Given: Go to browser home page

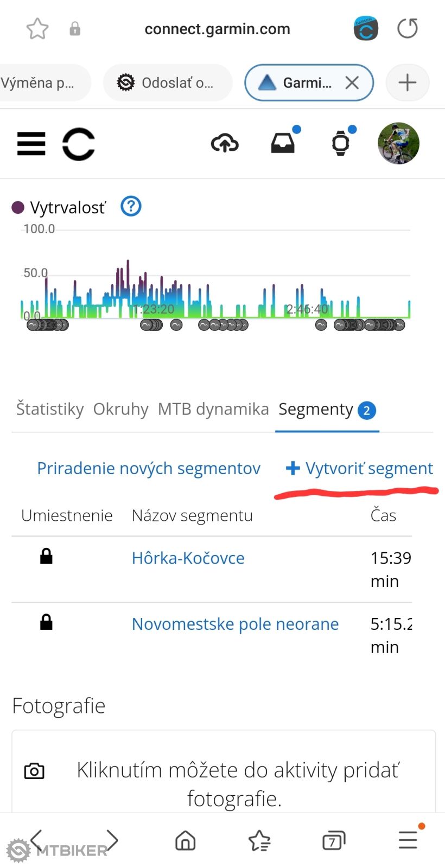Looking at the screenshot, I should pyautogui.click(x=185, y=840).
